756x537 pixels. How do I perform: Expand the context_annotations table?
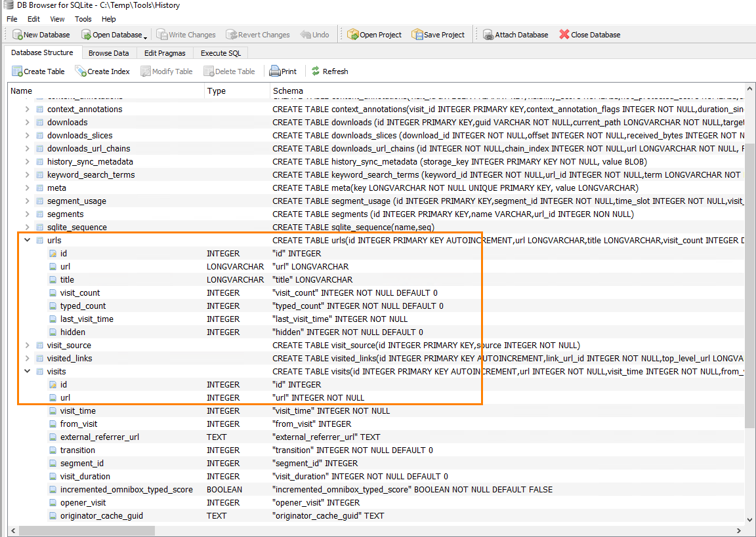28,109
